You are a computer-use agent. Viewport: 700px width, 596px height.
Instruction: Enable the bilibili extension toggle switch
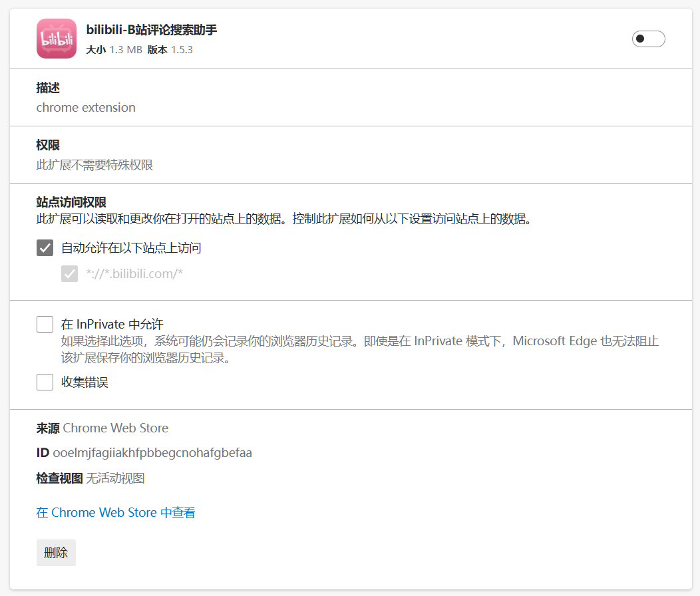tap(648, 39)
